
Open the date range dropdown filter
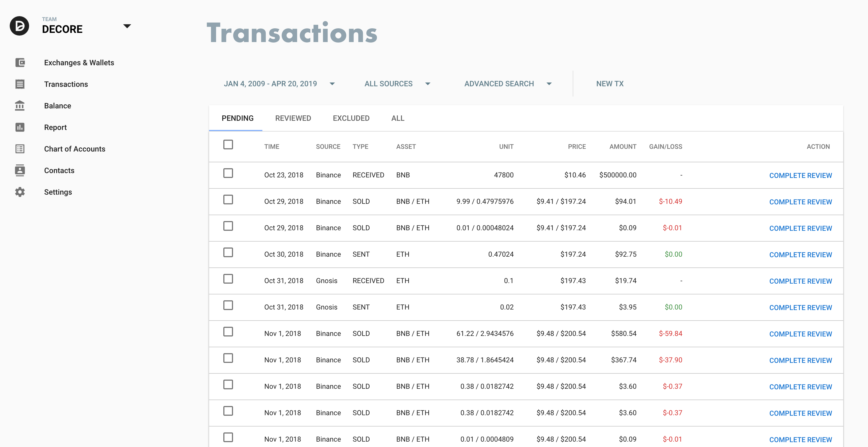[279, 84]
